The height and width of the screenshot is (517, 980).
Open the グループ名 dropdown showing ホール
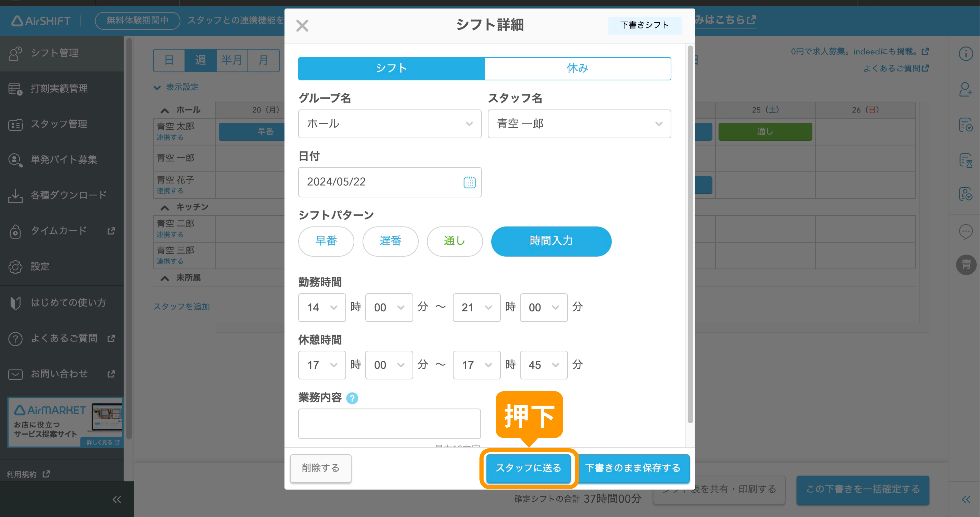click(x=390, y=124)
